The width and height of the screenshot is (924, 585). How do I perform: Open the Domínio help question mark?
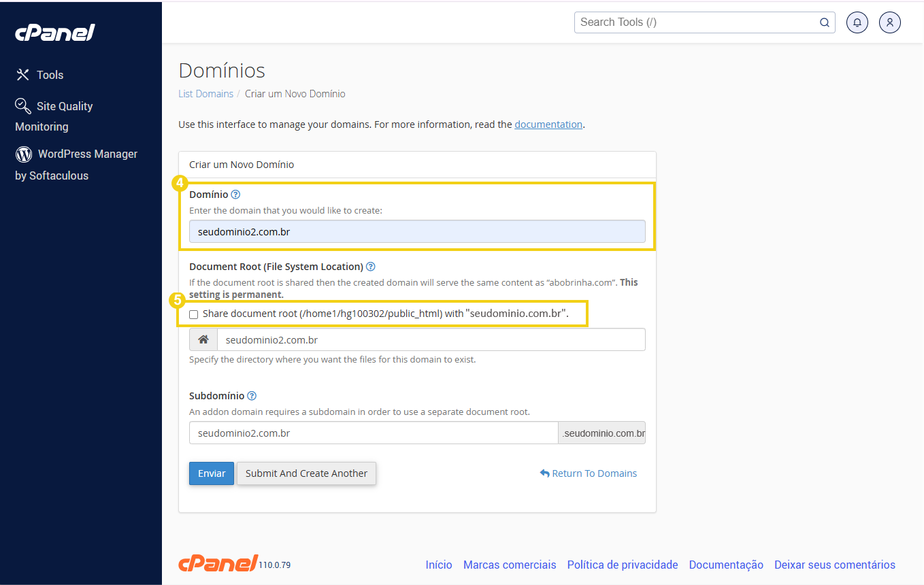click(x=235, y=194)
